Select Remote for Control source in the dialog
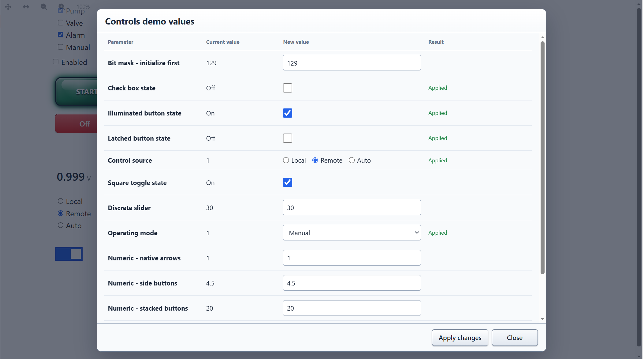This screenshot has width=644, height=359. click(x=315, y=160)
